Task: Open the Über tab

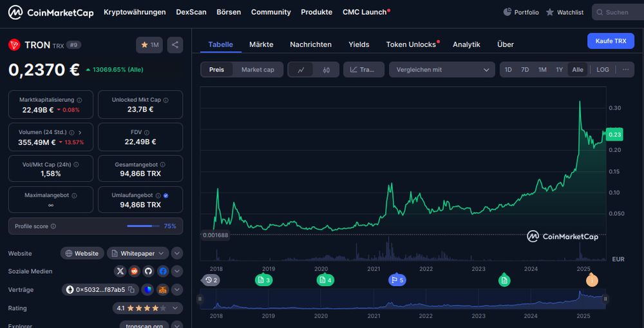Action: [505, 44]
